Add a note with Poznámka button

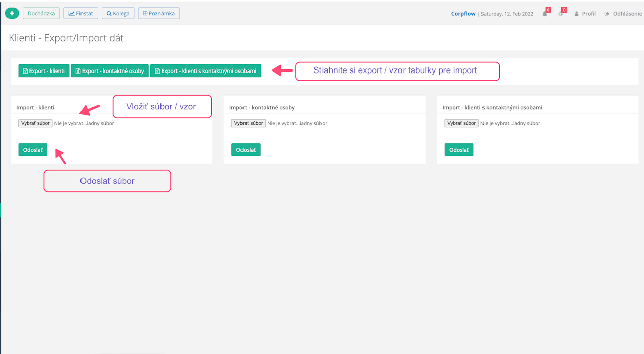point(158,13)
